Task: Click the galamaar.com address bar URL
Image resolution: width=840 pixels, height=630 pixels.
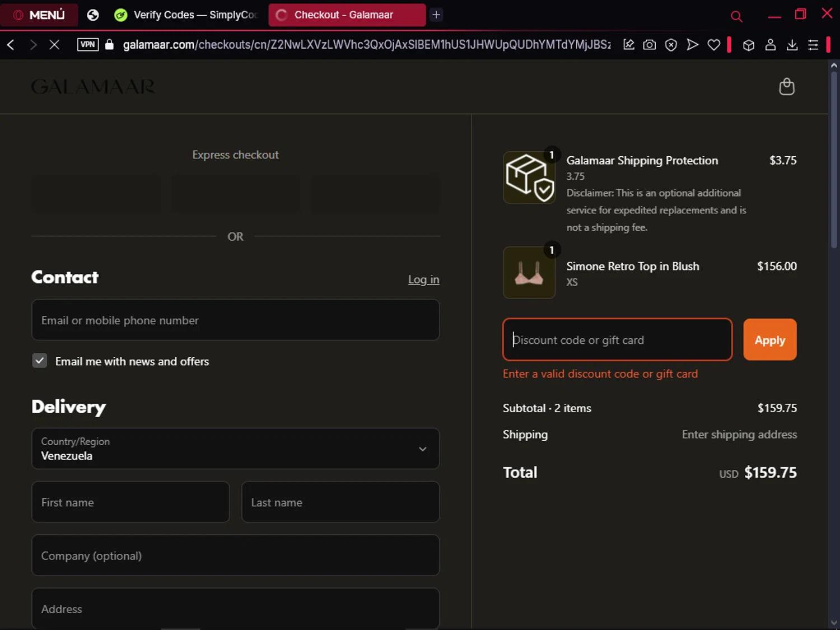Action: 367,45
